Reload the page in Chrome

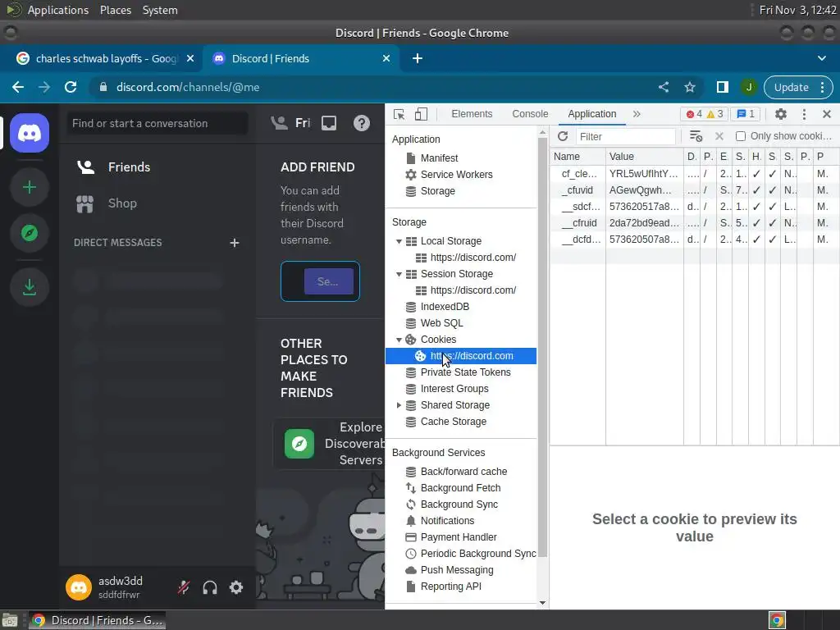pos(71,87)
